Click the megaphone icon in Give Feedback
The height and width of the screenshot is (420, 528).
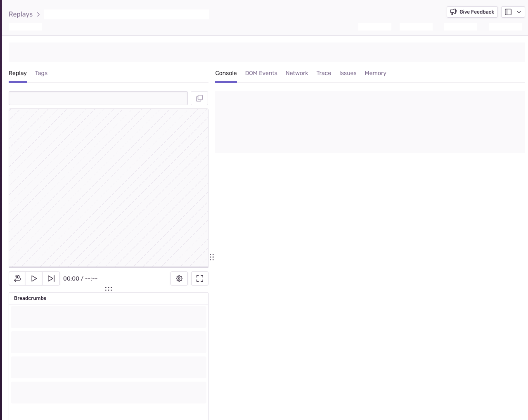pos(454,12)
